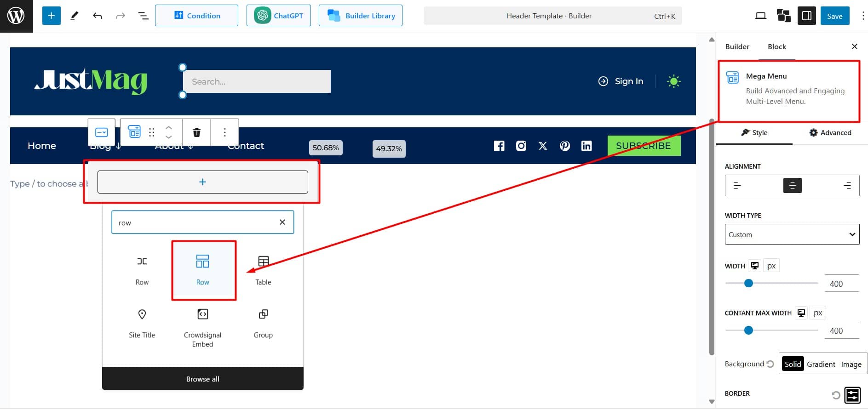Screen dimensions: 868x410
Task: Select Solid background type
Action: click(793, 364)
